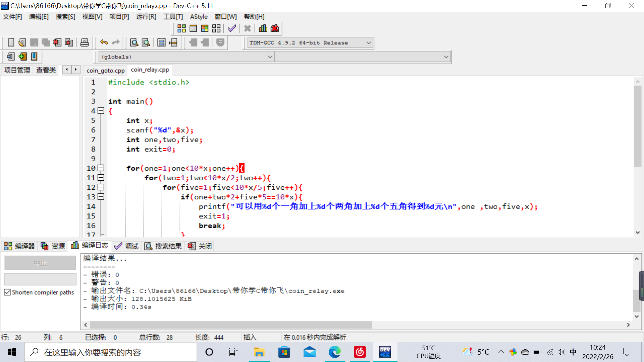Click the add-to-project green plus icon
The width and height of the screenshot is (644, 362).
pos(22,56)
